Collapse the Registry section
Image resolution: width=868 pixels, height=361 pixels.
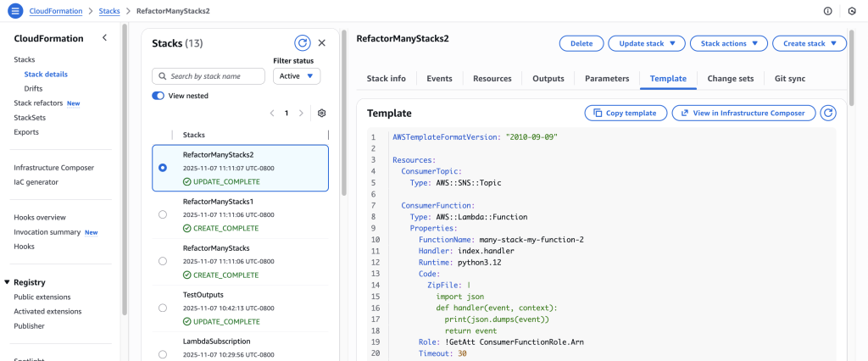click(x=7, y=282)
